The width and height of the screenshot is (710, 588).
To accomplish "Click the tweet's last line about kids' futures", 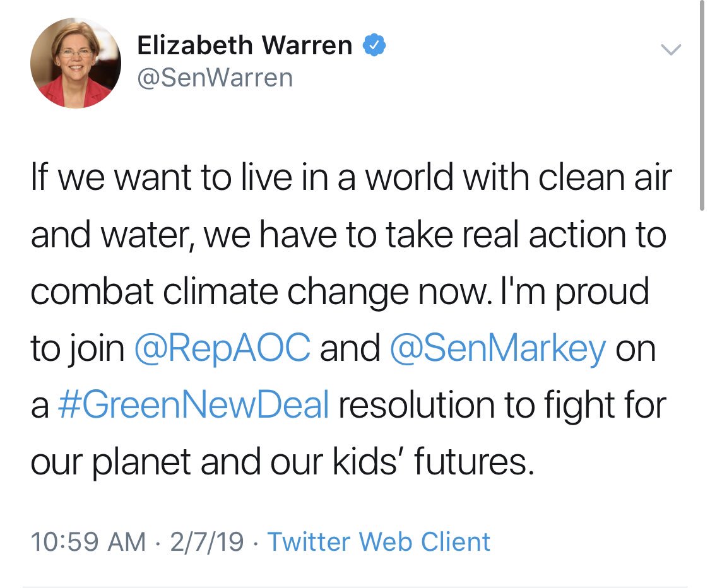I will point(282,462).
